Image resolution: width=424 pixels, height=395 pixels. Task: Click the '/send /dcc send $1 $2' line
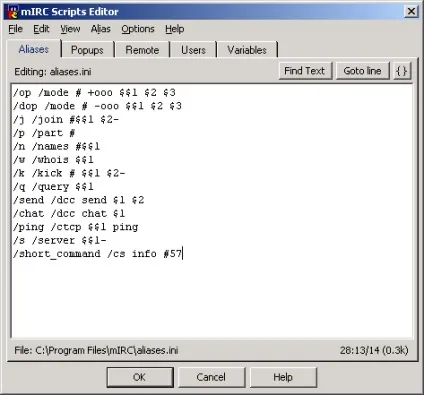point(79,200)
